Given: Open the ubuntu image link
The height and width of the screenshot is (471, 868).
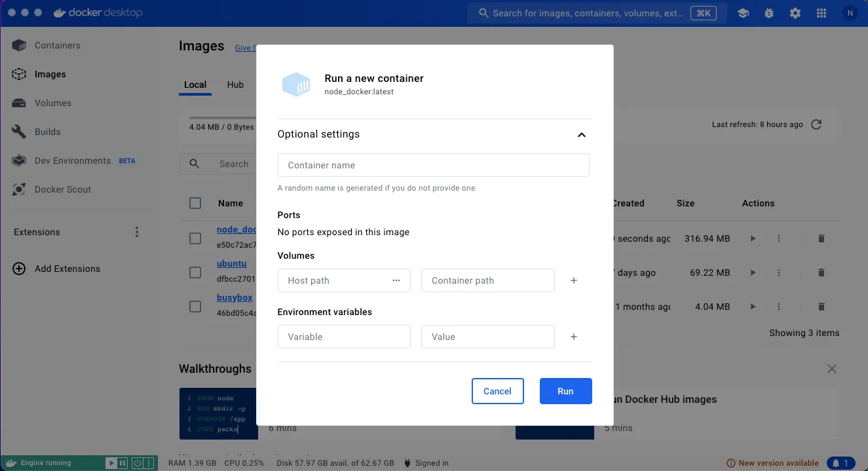Looking at the screenshot, I should pyautogui.click(x=232, y=263).
